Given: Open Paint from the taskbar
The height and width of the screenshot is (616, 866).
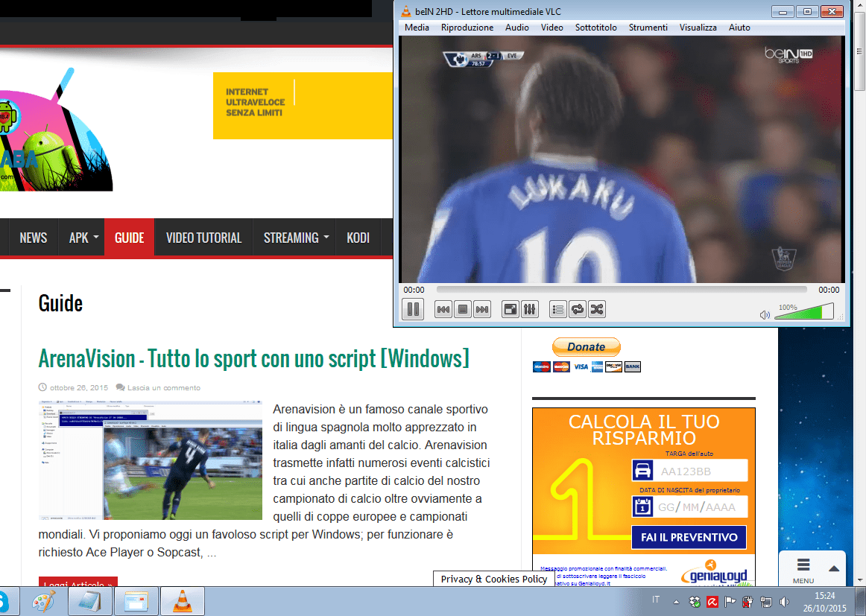Looking at the screenshot, I should click(44, 601).
